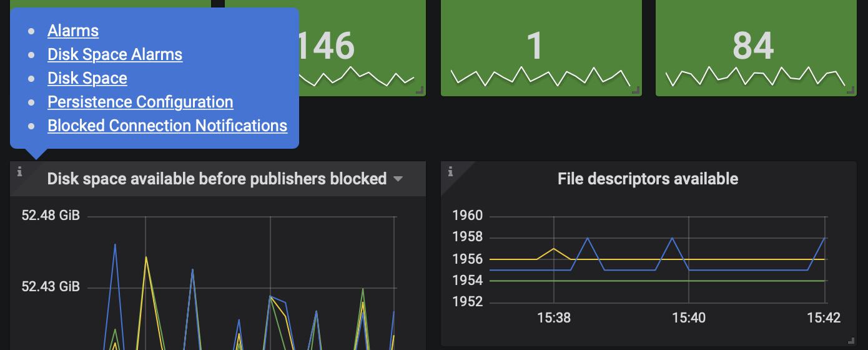
Task: Click the 52.43 GiB axis label
Action: coord(51,287)
